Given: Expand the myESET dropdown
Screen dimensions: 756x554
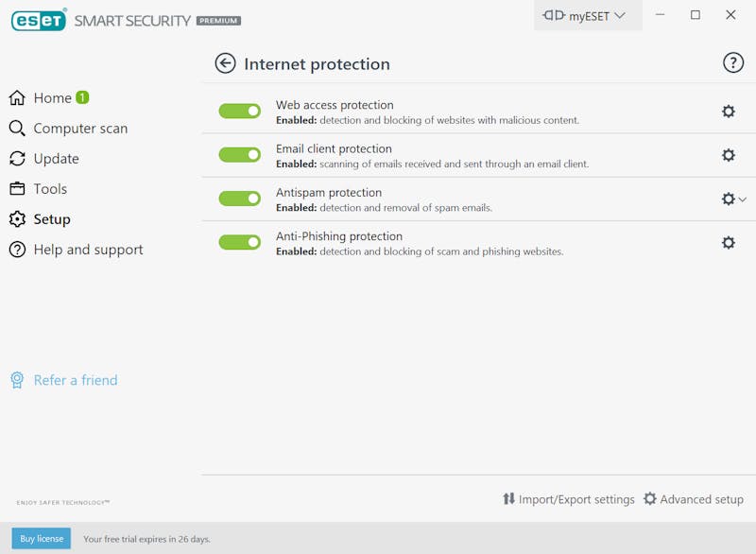Looking at the screenshot, I should click(x=588, y=16).
